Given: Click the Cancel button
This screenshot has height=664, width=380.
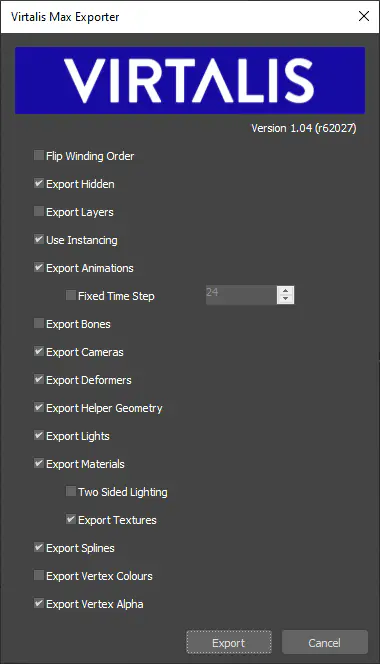Looking at the screenshot, I should click(325, 642).
